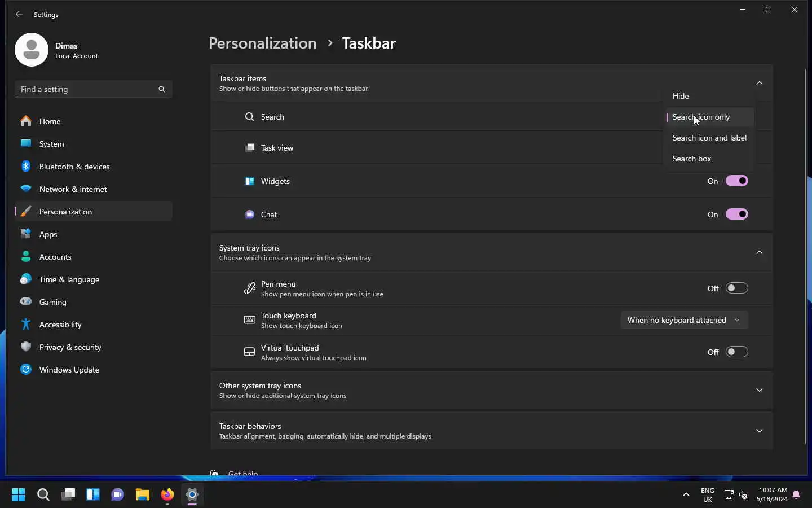Open Firefox from the taskbar

coord(167,495)
